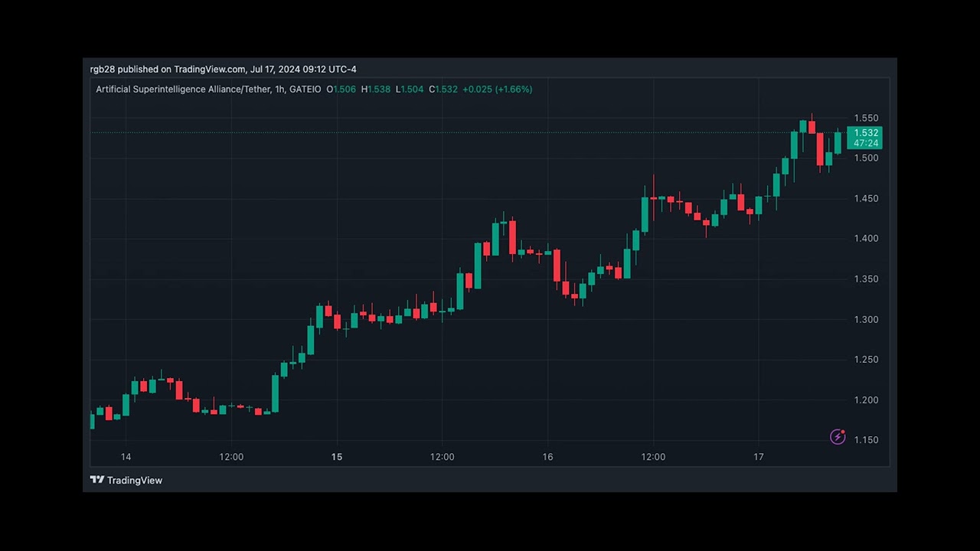This screenshot has width=980, height=551.
Task: Click the date label 17 on time axis
Action: click(758, 457)
